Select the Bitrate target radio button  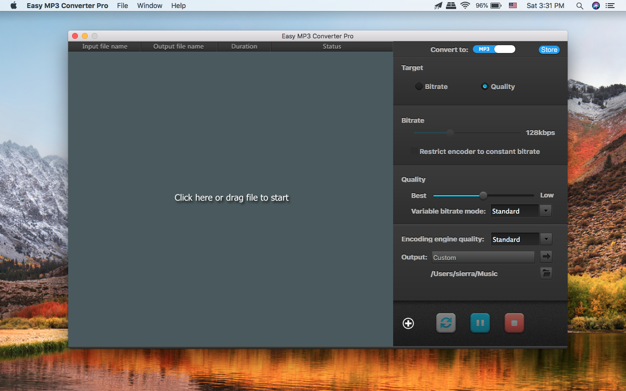coord(418,86)
